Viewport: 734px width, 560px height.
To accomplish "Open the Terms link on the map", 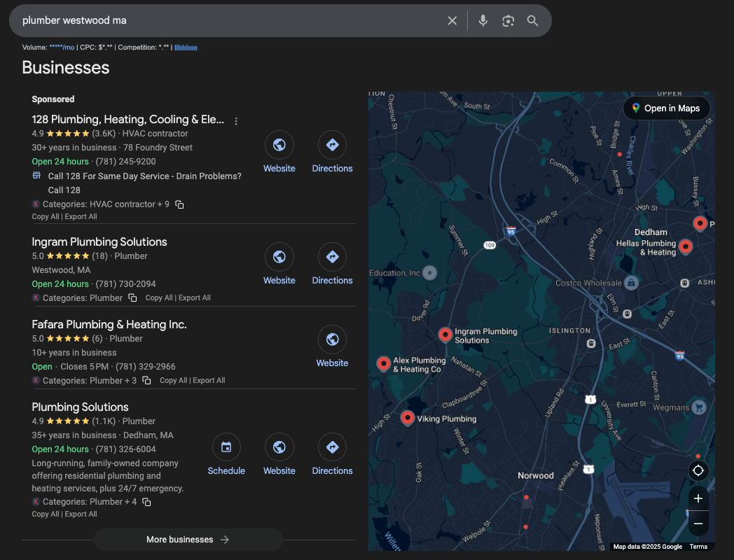I will pyautogui.click(x=698, y=547).
